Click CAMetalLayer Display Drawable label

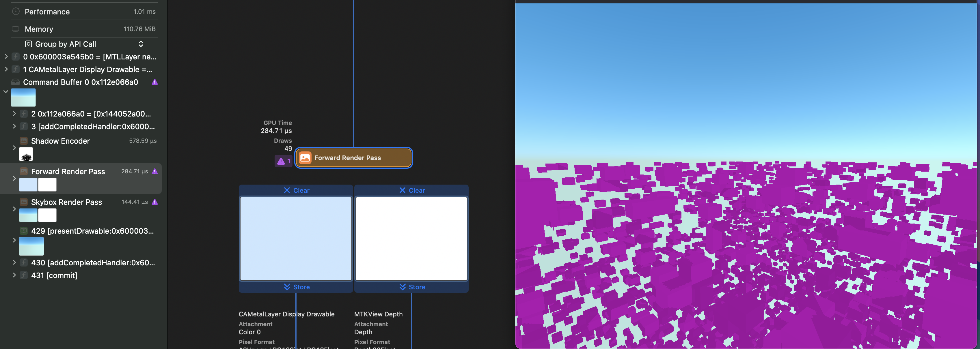(x=286, y=314)
